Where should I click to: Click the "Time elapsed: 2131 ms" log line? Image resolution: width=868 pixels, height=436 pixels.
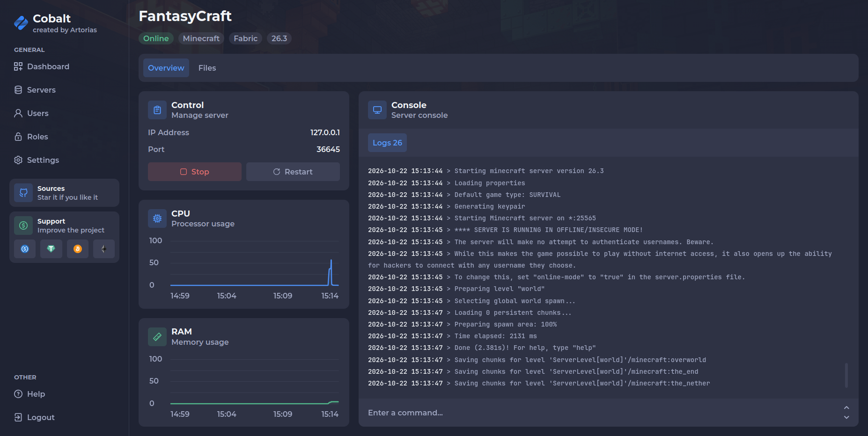[x=452, y=336]
